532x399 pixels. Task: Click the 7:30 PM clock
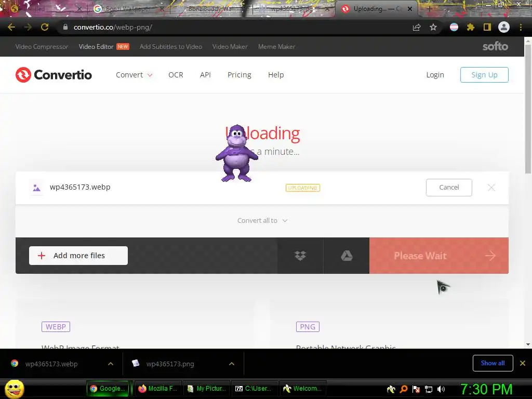[x=486, y=389]
